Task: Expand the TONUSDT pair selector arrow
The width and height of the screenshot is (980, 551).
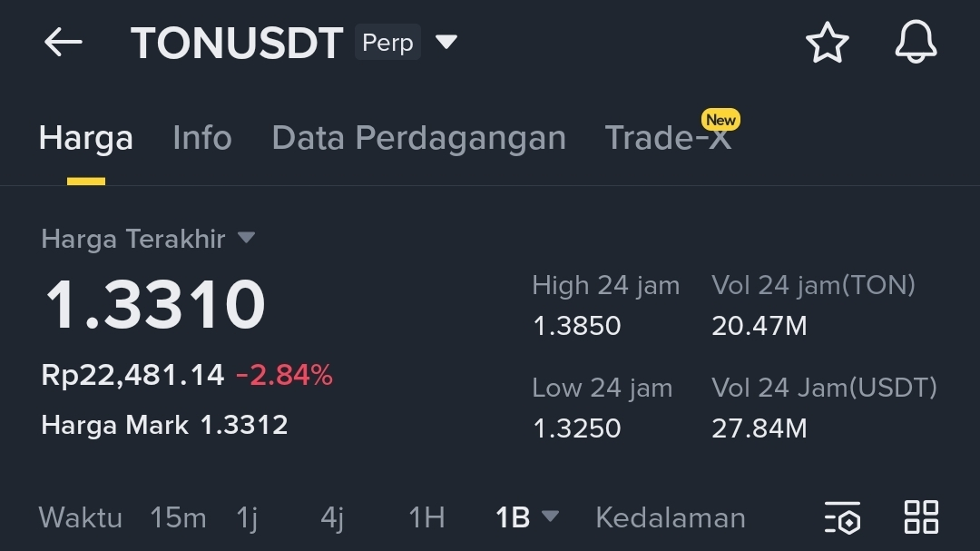Action: [x=446, y=42]
